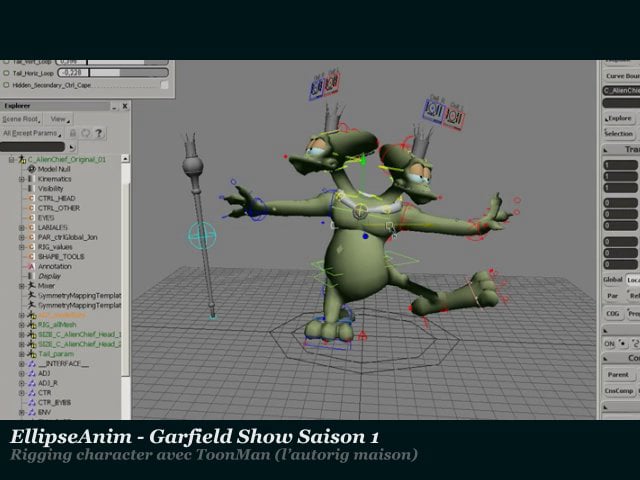640x480 pixels.
Task: Click the C_AlienChief_Original_01 model icon
Action: pos(22,160)
